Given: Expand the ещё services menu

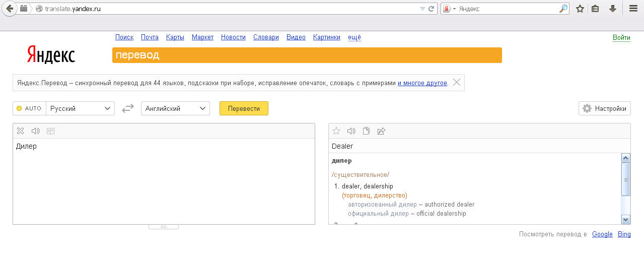Looking at the screenshot, I should [x=354, y=37].
